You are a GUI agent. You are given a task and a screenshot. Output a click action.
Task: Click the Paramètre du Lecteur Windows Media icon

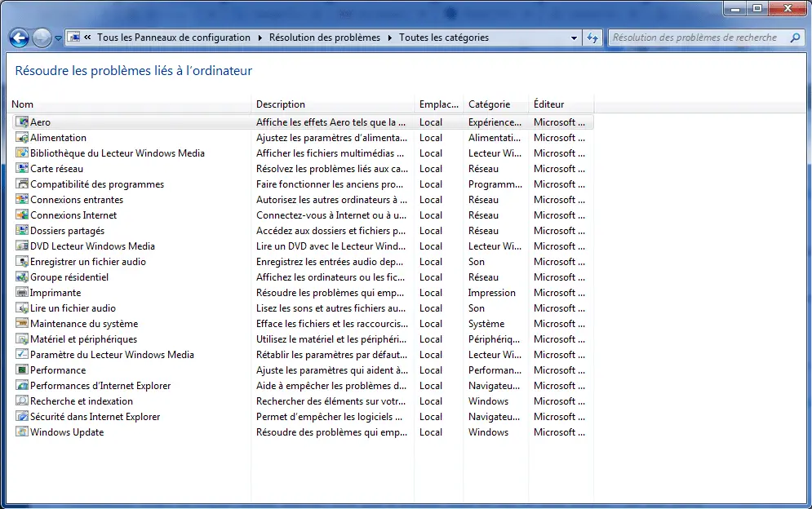(22, 355)
